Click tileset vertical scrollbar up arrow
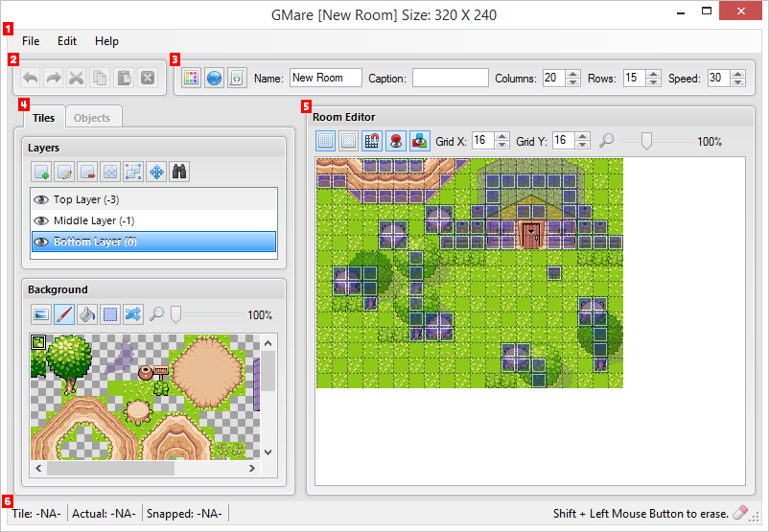 [268, 343]
